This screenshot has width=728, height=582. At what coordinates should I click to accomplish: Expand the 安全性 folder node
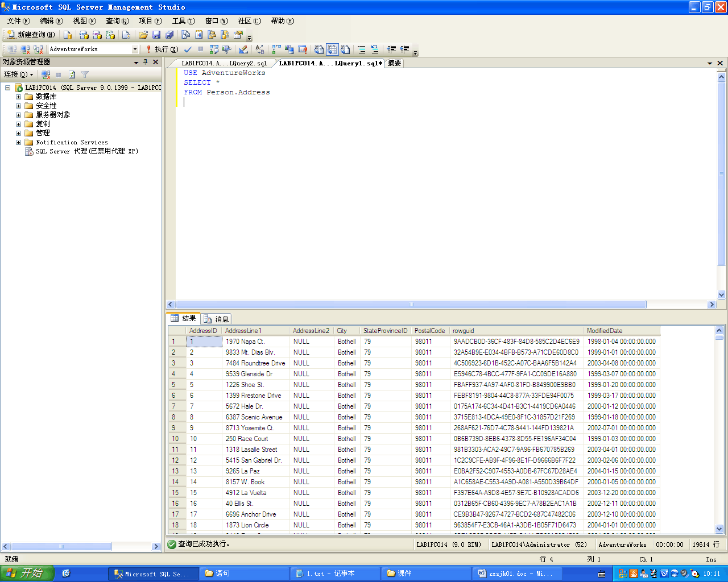click(x=18, y=106)
